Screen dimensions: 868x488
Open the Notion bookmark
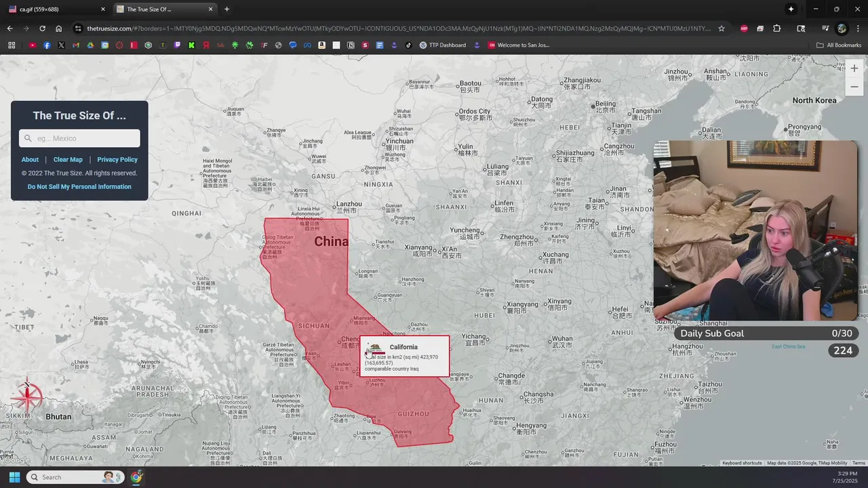tap(351, 45)
